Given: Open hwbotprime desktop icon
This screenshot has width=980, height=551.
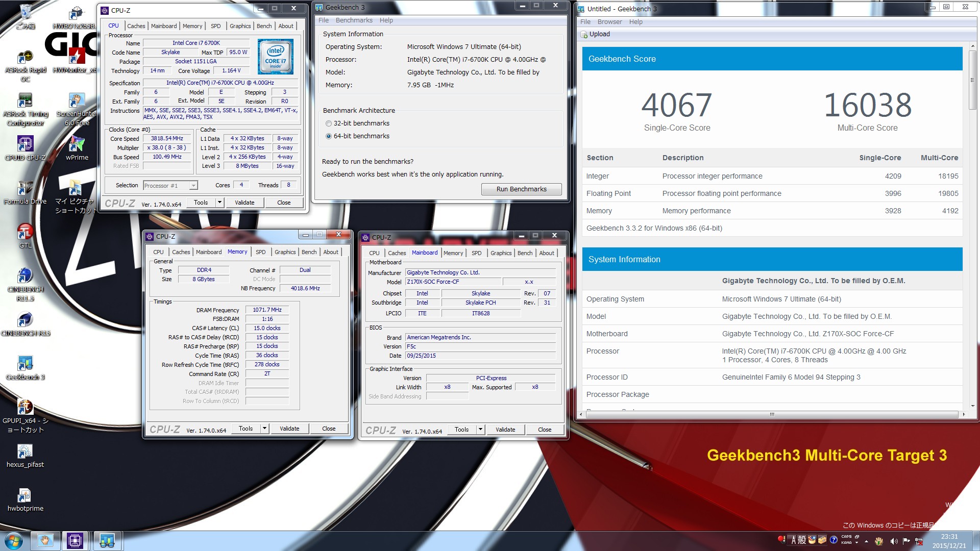Looking at the screenshot, I should [x=25, y=499].
